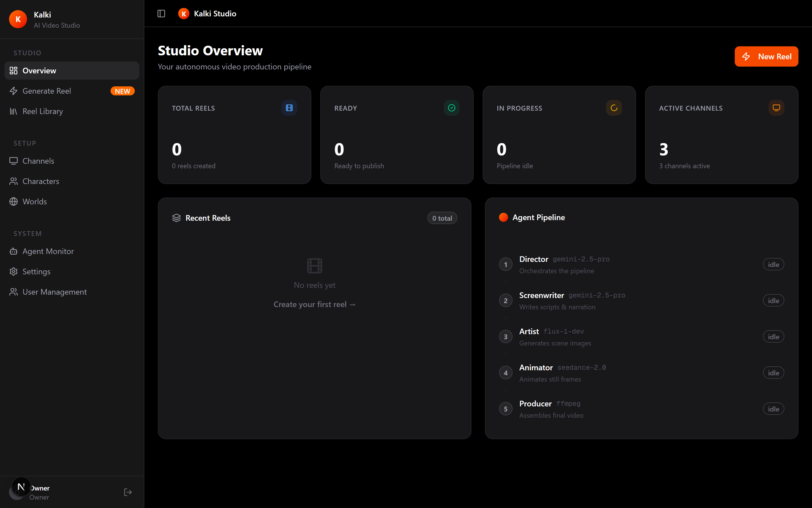Click the idle status badge for Director

(x=773, y=264)
